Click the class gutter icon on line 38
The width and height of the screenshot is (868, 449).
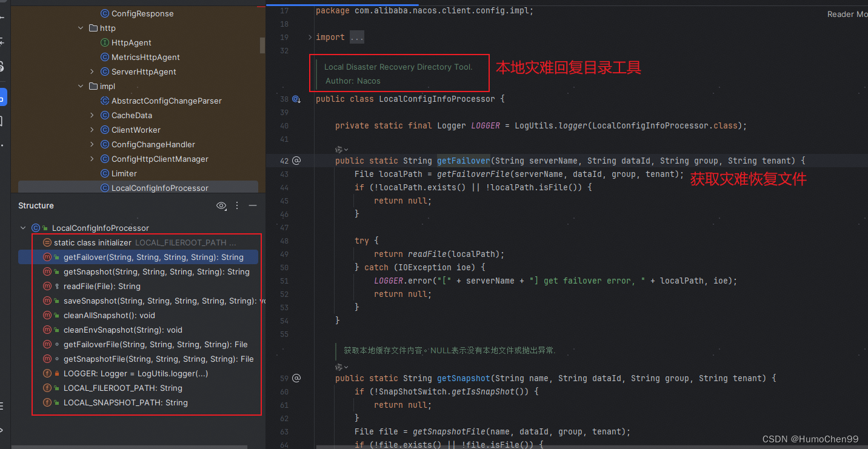pyautogui.click(x=296, y=99)
